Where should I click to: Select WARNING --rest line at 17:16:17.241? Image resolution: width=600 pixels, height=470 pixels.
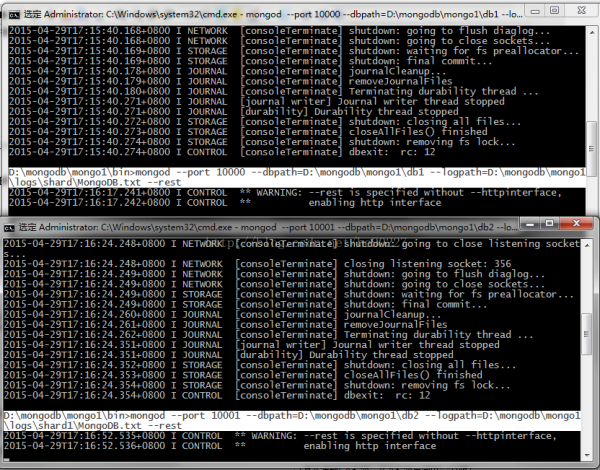click(x=285, y=193)
